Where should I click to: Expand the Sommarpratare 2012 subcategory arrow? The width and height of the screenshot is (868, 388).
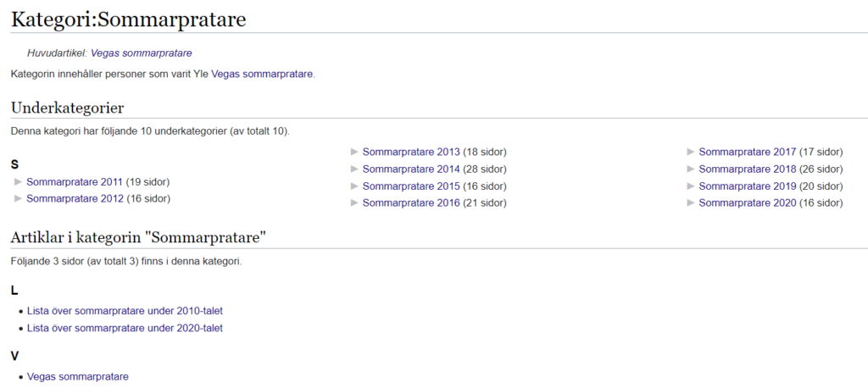pos(19,199)
